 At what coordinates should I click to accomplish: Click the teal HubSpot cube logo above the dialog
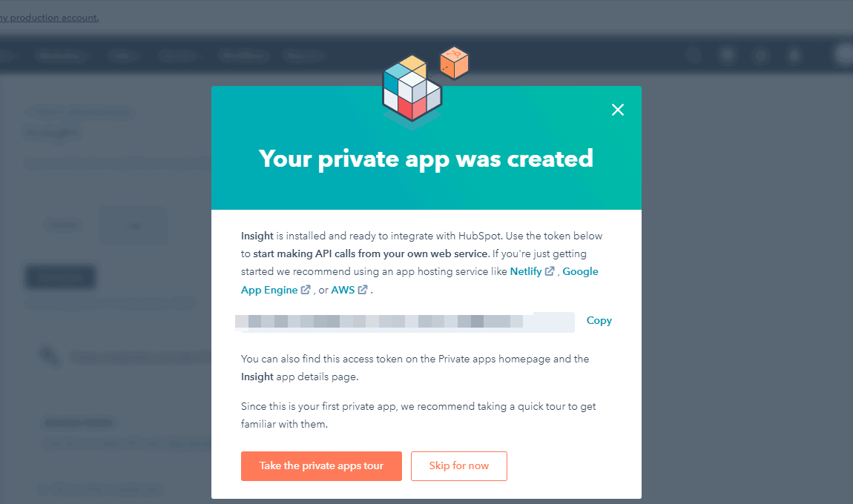click(410, 89)
